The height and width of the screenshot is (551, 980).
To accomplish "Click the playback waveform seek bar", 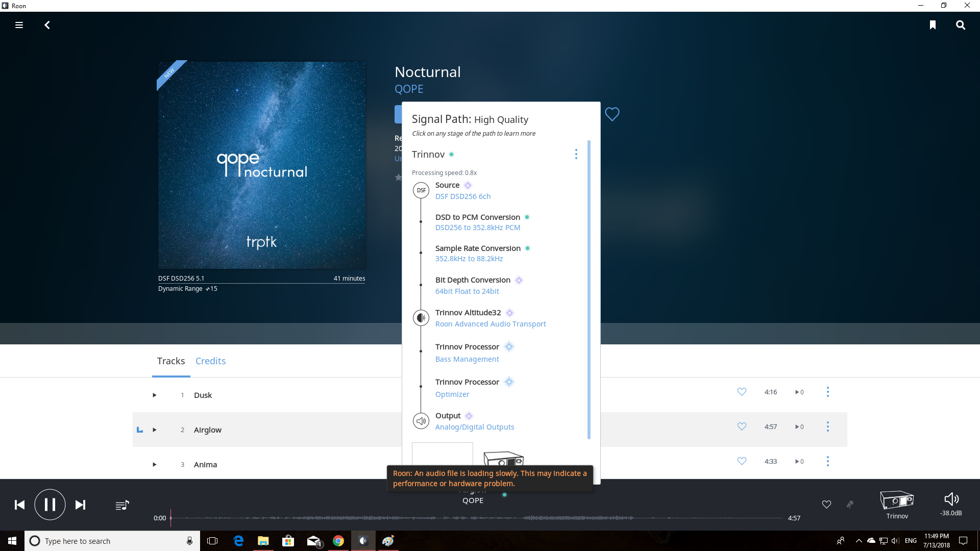I will 476,518.
